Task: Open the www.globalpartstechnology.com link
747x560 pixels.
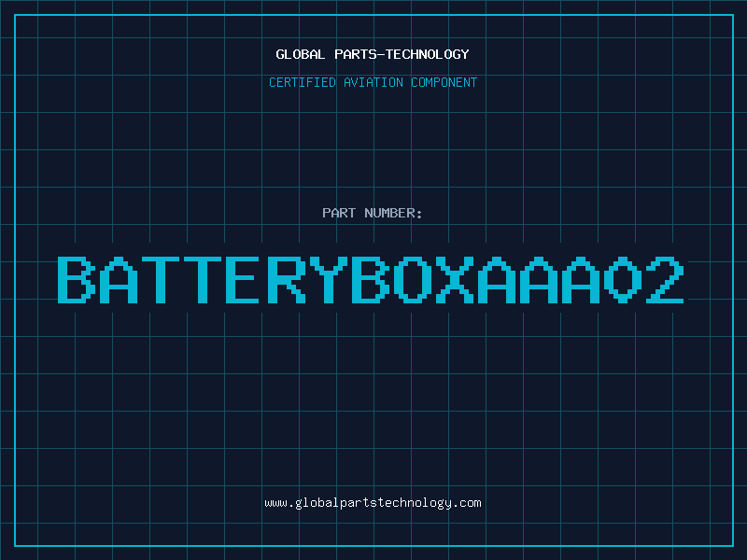Action: pyautogui.click(x=373, y=503)
